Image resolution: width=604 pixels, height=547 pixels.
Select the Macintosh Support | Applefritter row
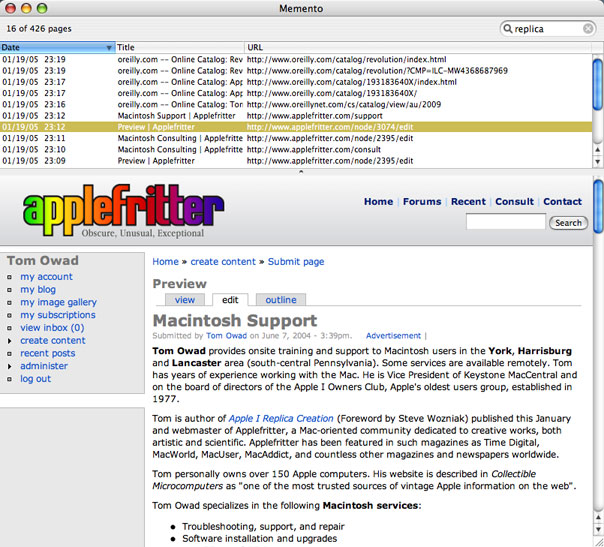click(296, 116)
